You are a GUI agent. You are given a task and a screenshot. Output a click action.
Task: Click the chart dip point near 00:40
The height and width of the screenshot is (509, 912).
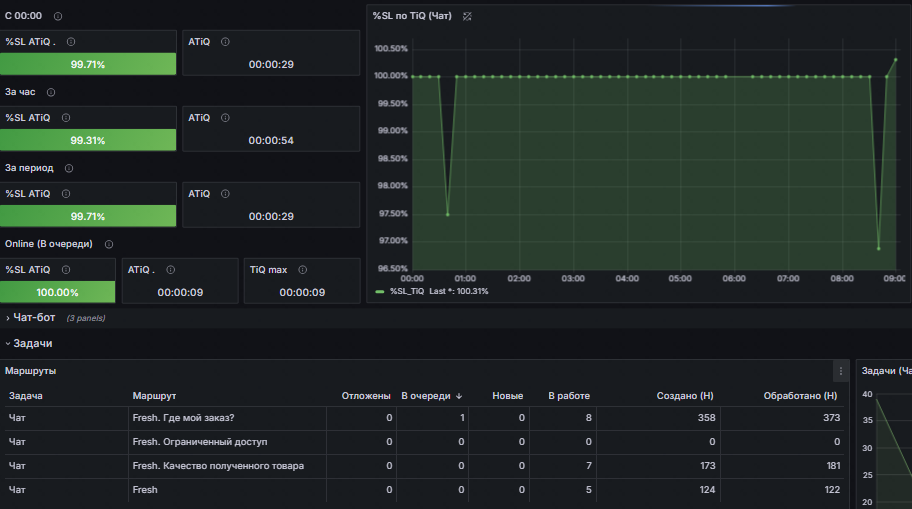pyautogui.click(x=447, y=215)
